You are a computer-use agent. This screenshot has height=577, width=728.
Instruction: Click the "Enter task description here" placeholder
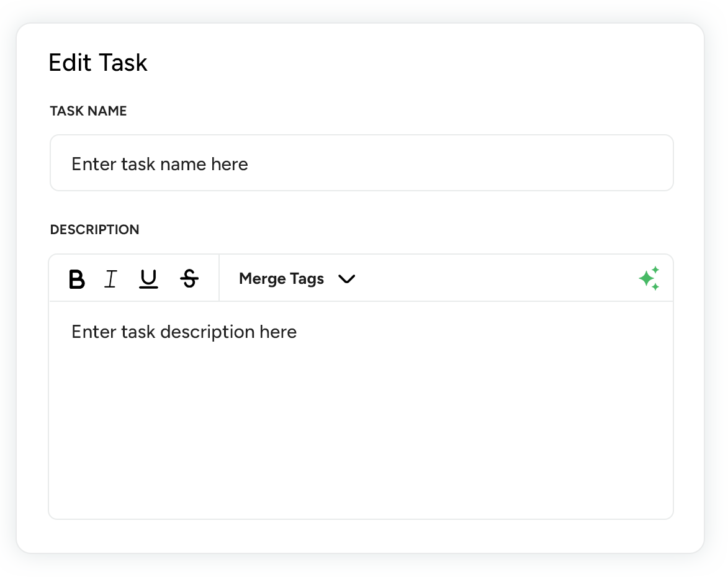tap(184, 332)
